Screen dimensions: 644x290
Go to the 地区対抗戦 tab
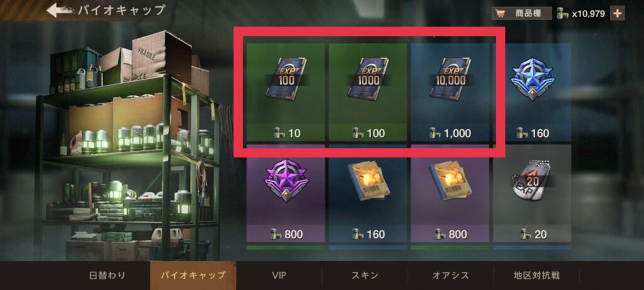click(536, 275)
